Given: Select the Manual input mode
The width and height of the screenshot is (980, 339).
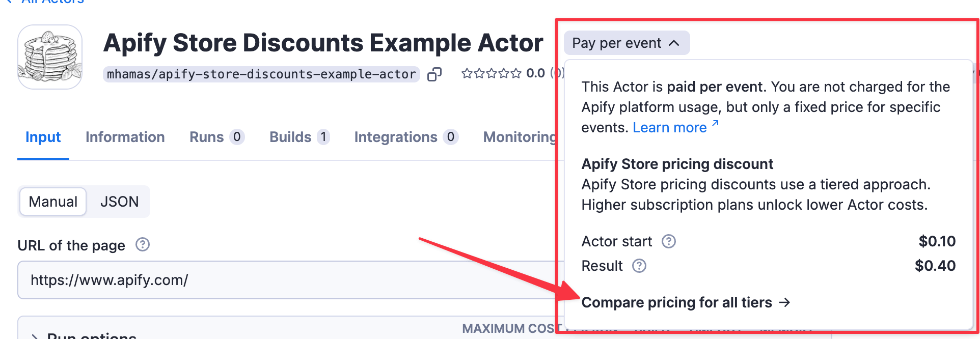Looking at the screenshot, I should [52, 202].
